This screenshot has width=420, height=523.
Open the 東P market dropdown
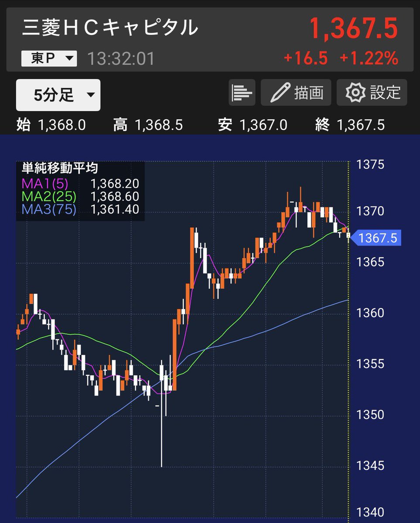coord(49,59)
